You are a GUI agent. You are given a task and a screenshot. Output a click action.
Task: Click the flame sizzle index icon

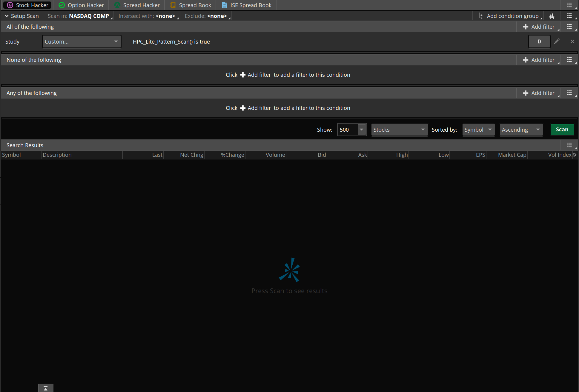(552, 16)
